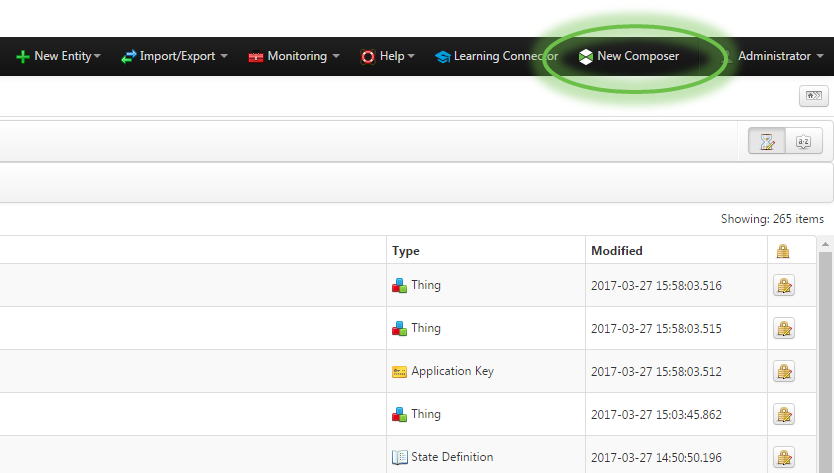
Task: Expand the Import/Export dropdown arrow
Action: point(224,56)
